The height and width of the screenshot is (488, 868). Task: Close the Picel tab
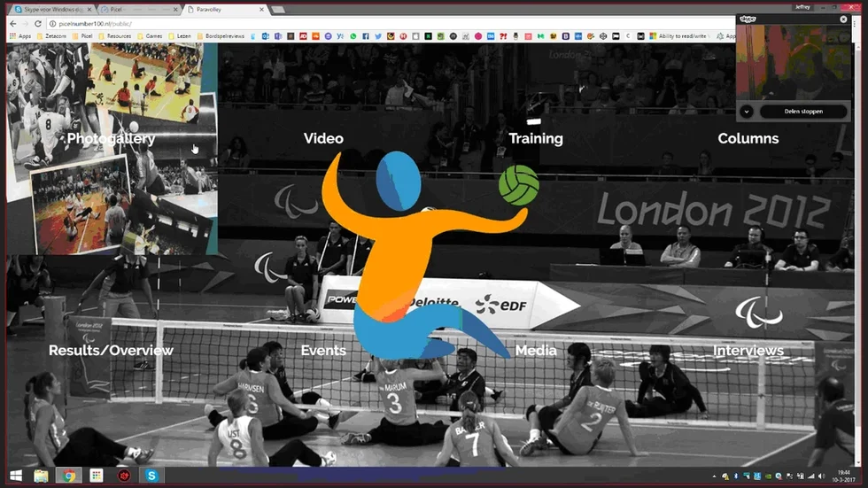[175, 10]
